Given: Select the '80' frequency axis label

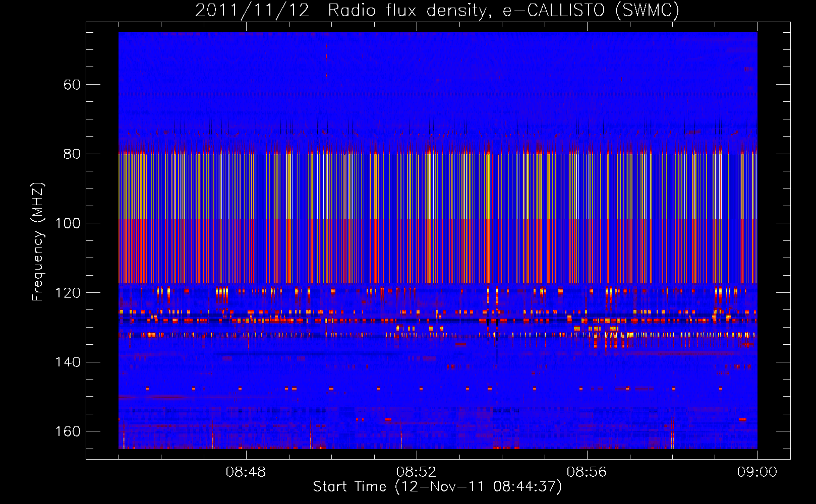Looking at the screenshot, I should pos(72,154).
